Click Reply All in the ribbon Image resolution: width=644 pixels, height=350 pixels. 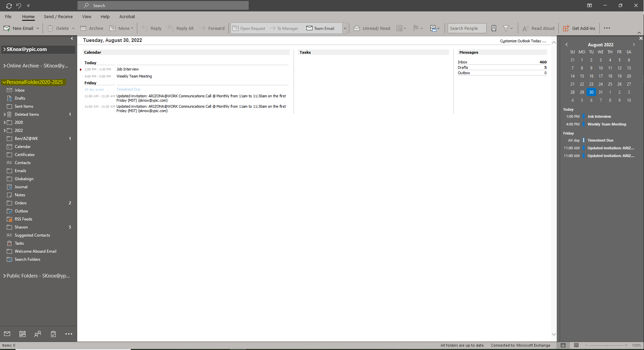[181, 29]
